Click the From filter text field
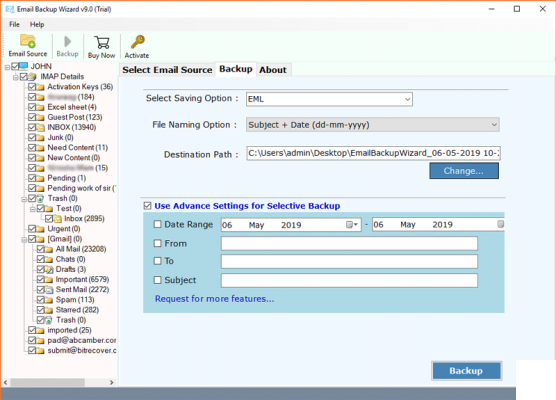556x400 pixels. tap(349, 244)
